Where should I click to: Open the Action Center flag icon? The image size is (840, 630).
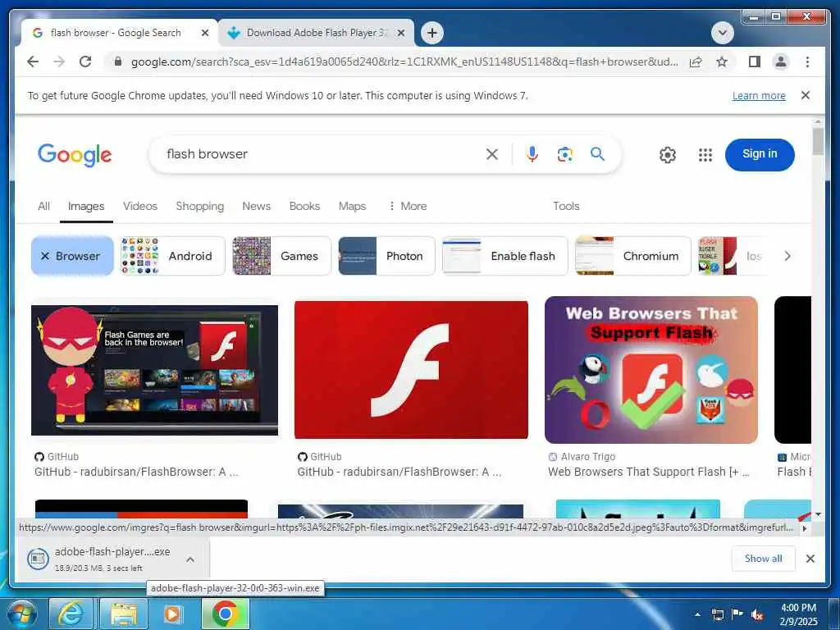(737, 614)
